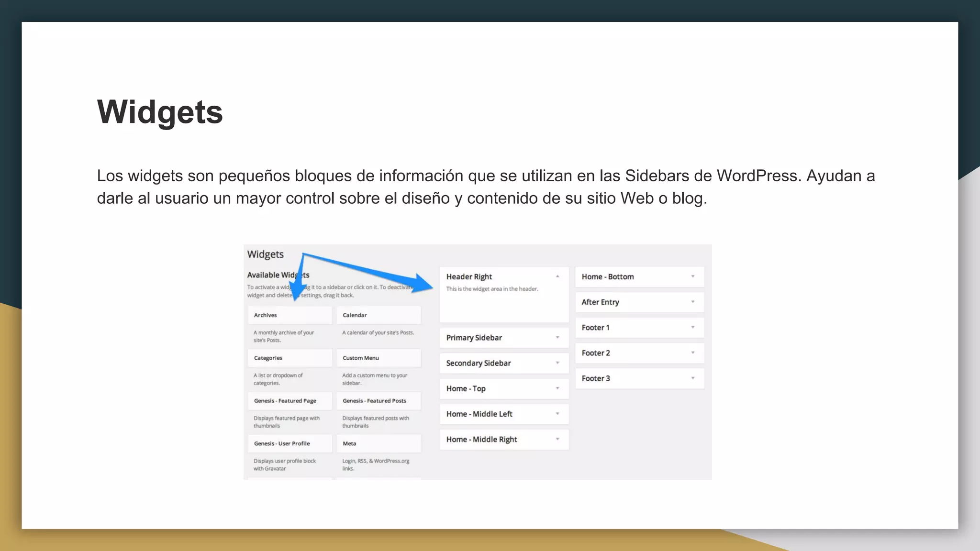The width and height of the screenshot is (980, 551).
Task: Click the Primary Sidebar label
Action: pyautogui.click(x=474, y=338)
